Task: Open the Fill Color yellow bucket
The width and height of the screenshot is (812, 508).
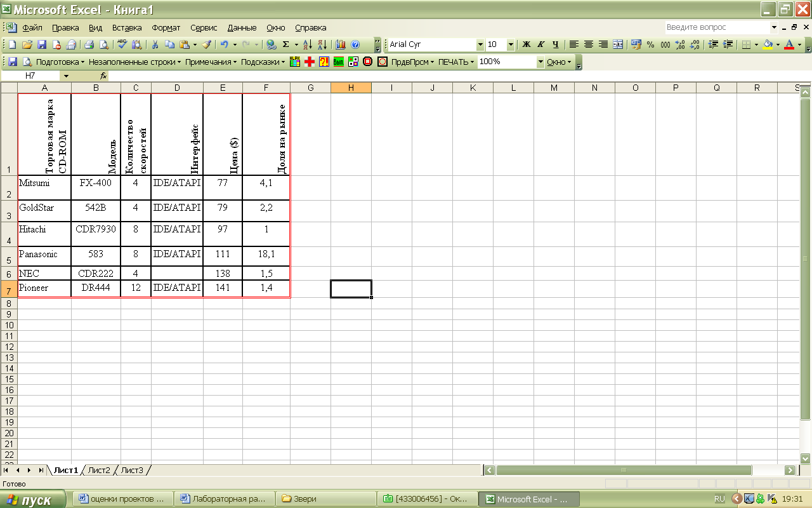Action: 768,44
